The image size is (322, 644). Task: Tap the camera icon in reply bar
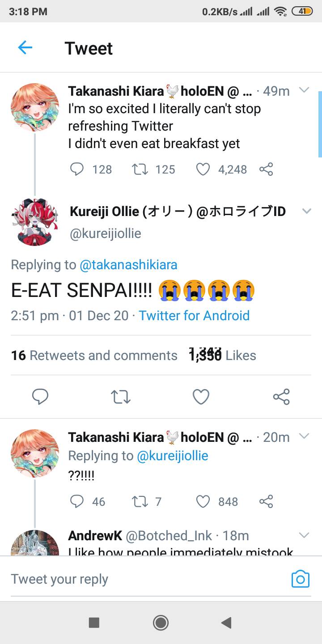[300, 579]
